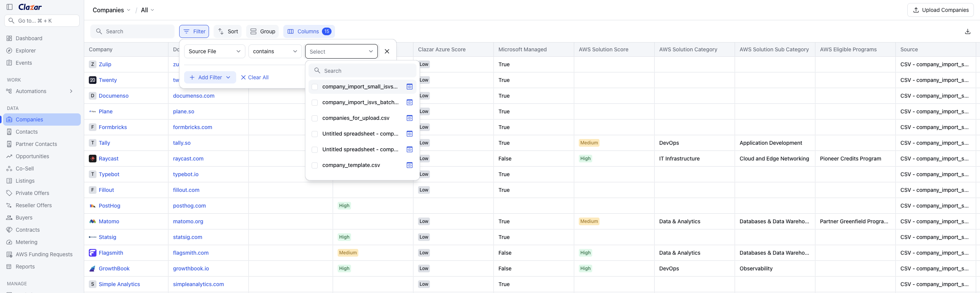
Task: Toggle the sidebar collapse icon
Action: (x=10, y=7)
